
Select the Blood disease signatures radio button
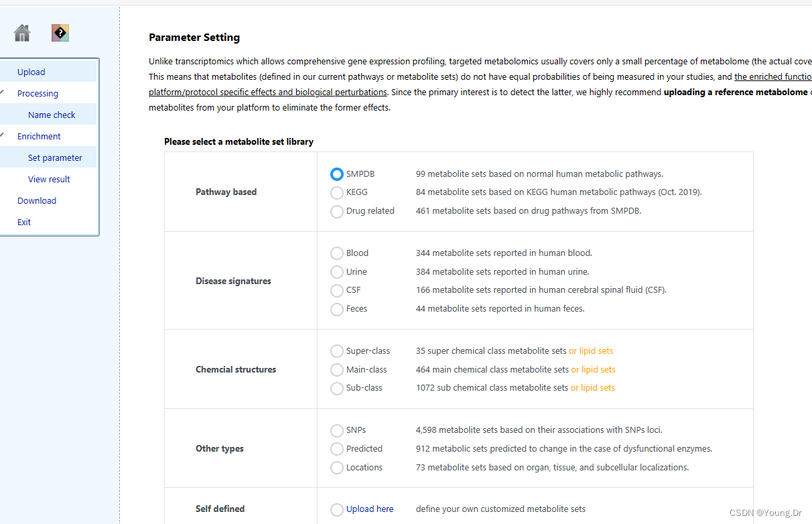tap(337, 253)
